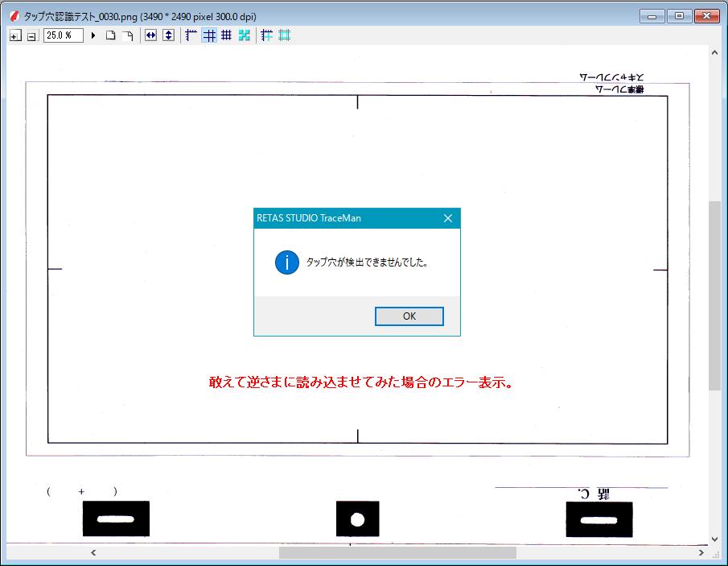Click the vertical scrollbar up arrow
Image resolution: width=728 pixels, height=566 pixels.
click(714, 53)
